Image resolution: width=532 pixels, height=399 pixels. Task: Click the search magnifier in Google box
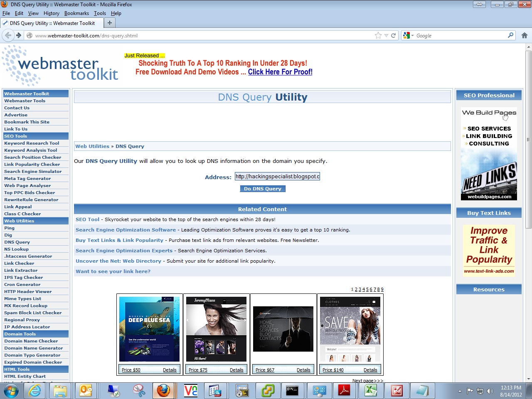511,35
